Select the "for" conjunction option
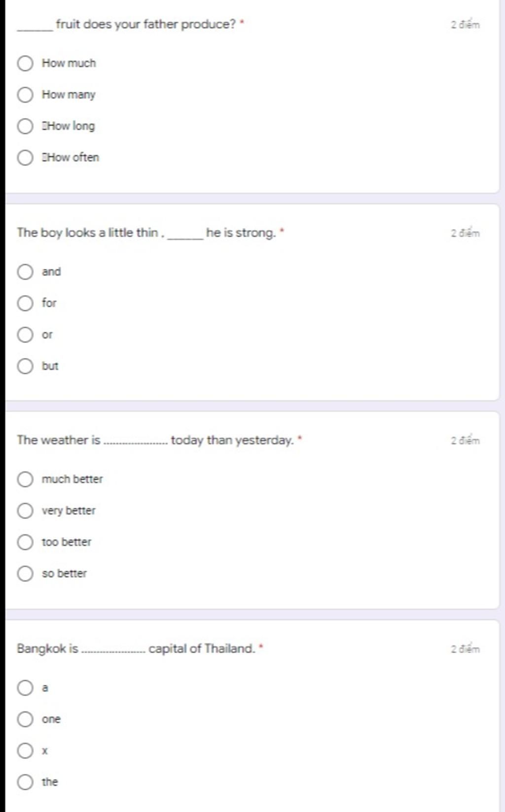This screenshot has width=505, height=812. coord(25,303)
